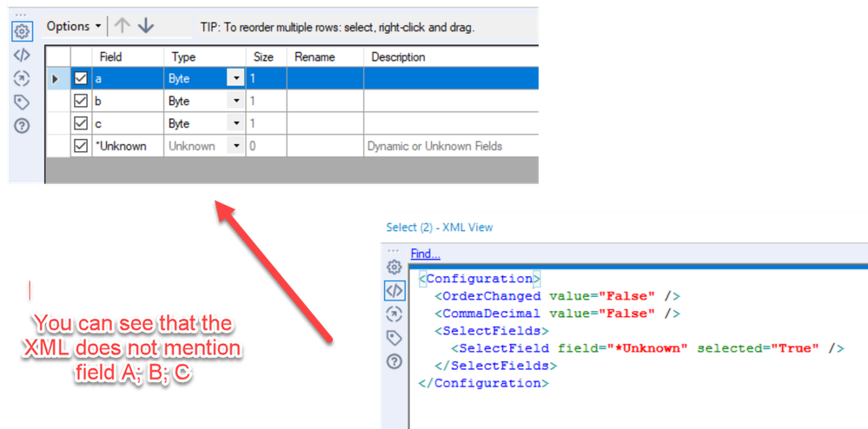This screenshot has height=429, width=868.
Task: Open annotation tag icon in XML View panel
Action: (x=394, y=338)
